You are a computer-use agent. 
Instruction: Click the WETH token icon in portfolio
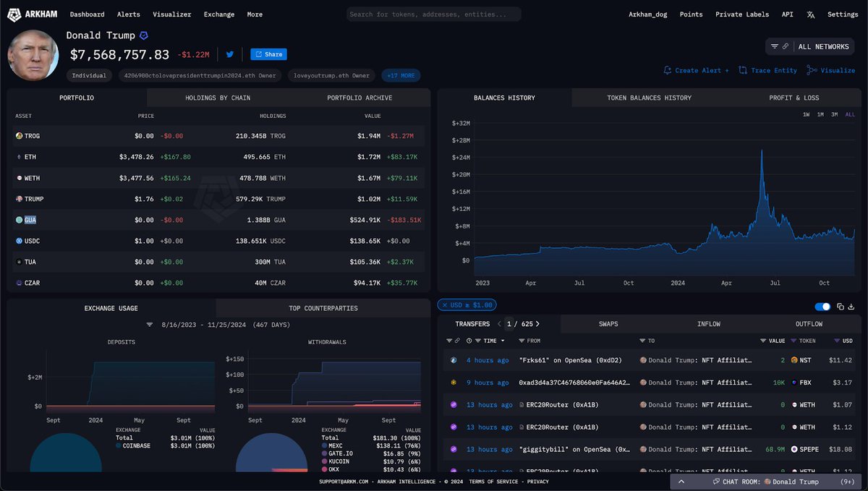pyautogui.click(x=19, y=177)
